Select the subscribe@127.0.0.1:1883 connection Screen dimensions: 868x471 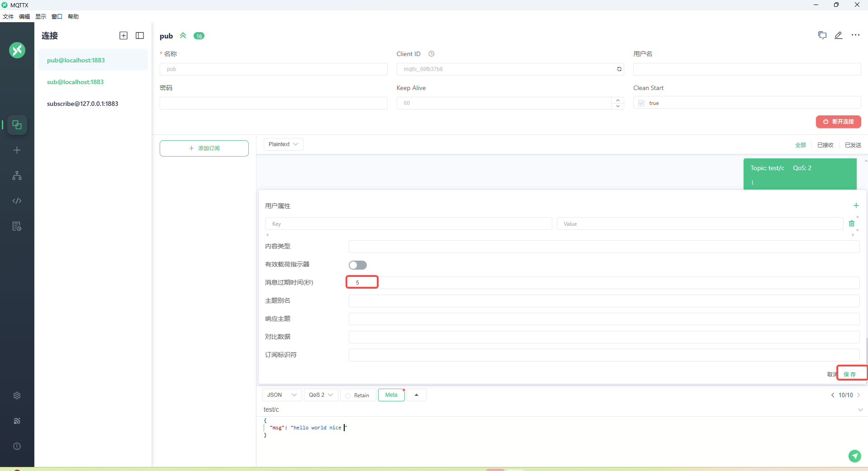coord(93,104)
